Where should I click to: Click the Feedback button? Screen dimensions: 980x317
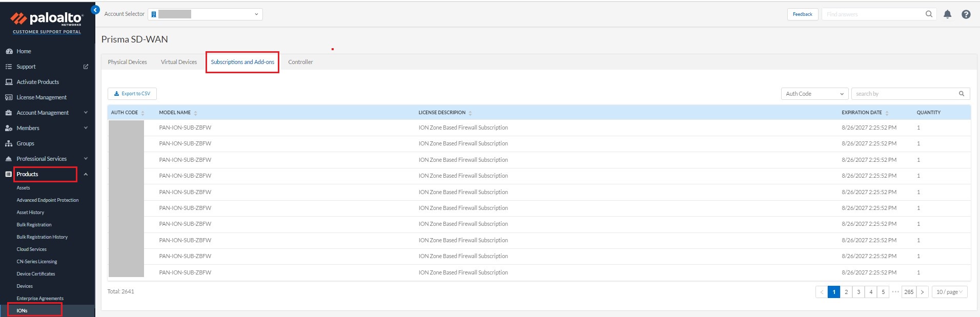pos(802,14)
